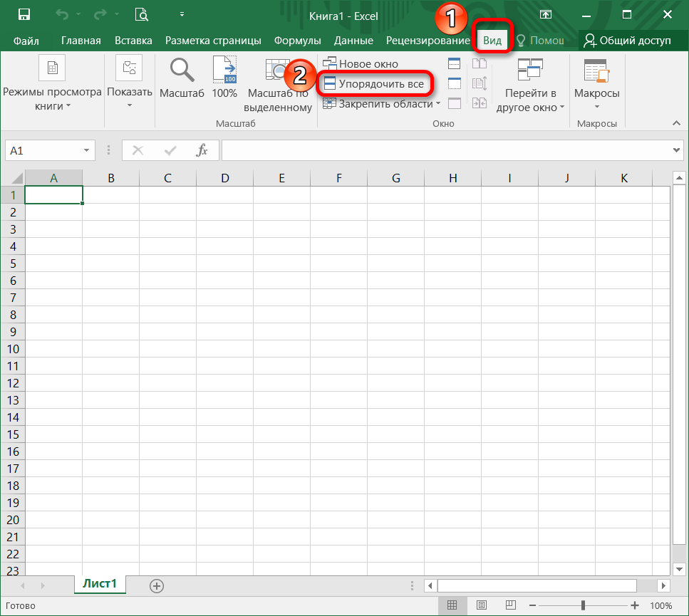Click Упорядочить все button
Screen dimensions: 689x616
coord(375,84)
